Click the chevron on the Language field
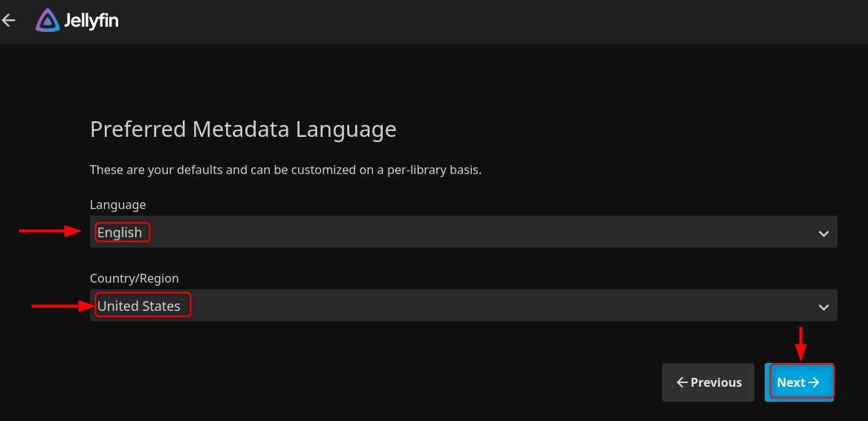 823,234
